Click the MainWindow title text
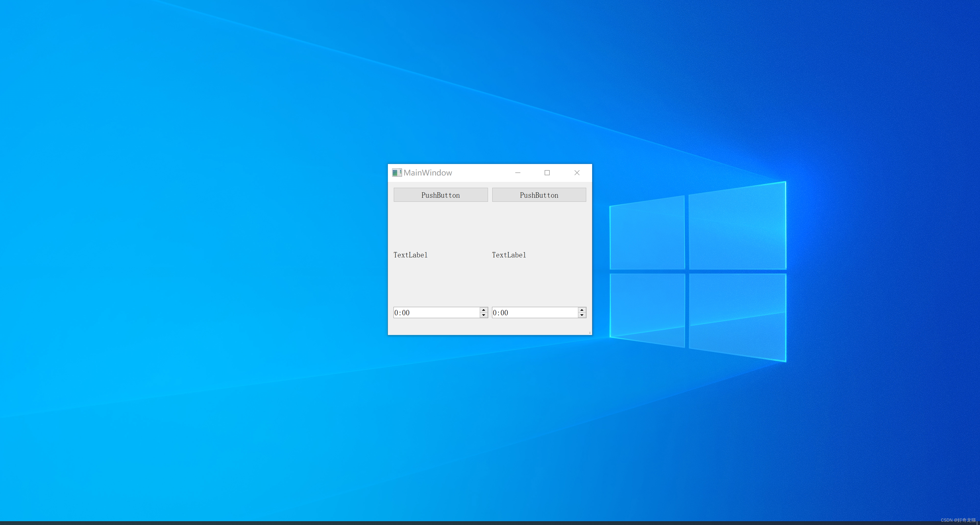This screenshot has width=980, height=525. tap(428, 173)
